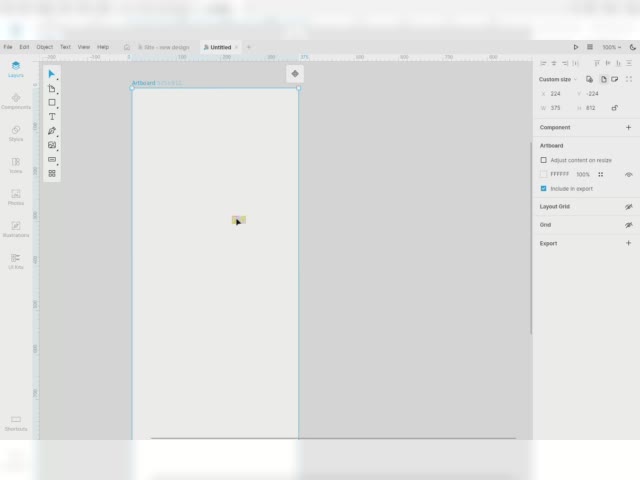Uncheck Include in export checkbox
Viewport: 640px width, 480px height.
tap(543, 189)
